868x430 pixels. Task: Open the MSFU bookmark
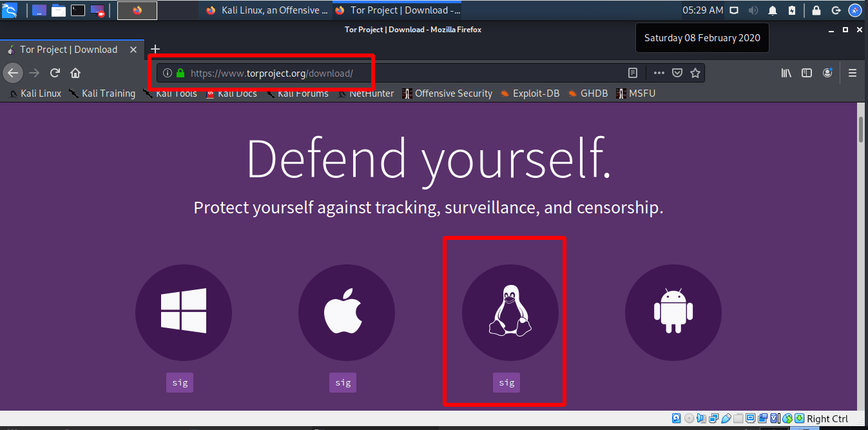(x=636, y=93)
